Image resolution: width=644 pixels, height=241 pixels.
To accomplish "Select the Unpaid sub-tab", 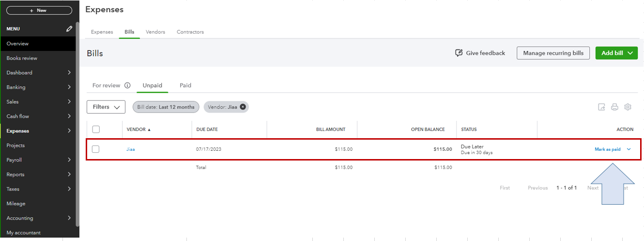I will (x=152, y=85).
